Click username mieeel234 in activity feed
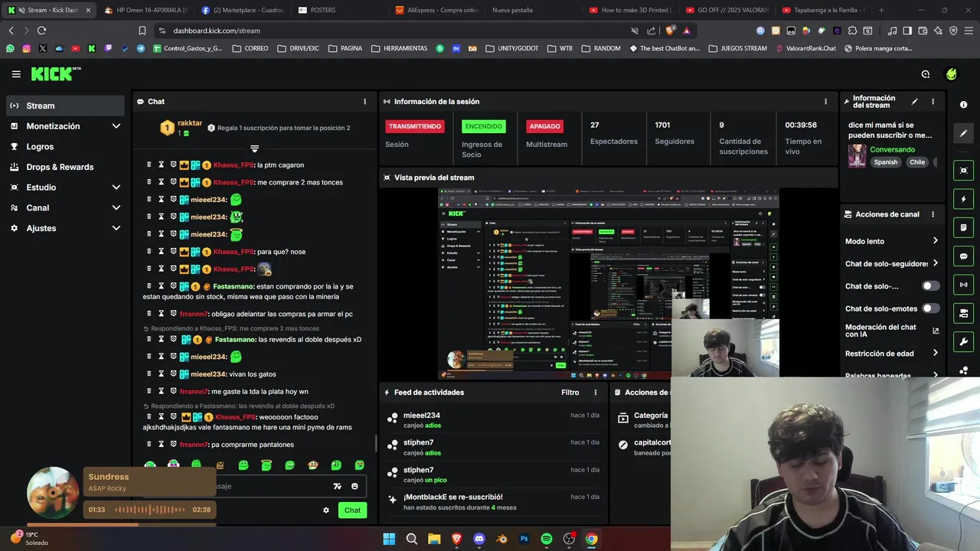The height and width of the screenshot is (551, 980). pyautogui.click(x=422, y=416)
